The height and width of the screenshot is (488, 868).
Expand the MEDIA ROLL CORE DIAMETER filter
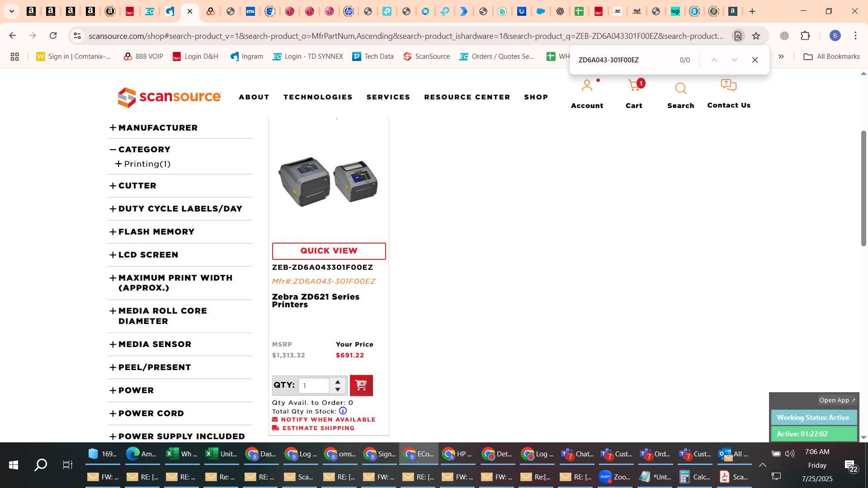[x=158, y=316]
